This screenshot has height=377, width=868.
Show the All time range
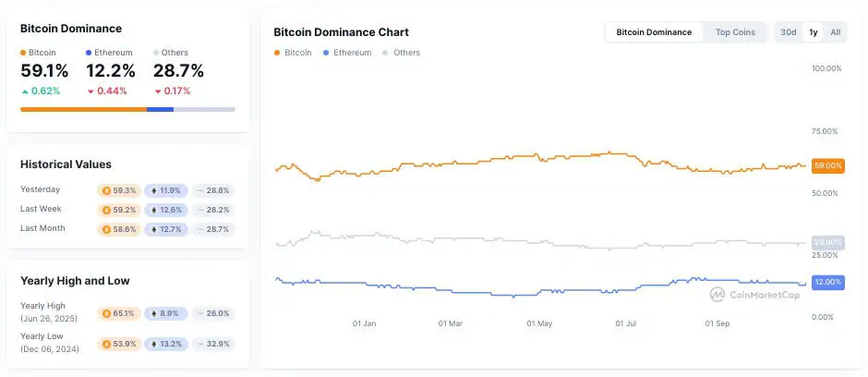pos(835,32)
